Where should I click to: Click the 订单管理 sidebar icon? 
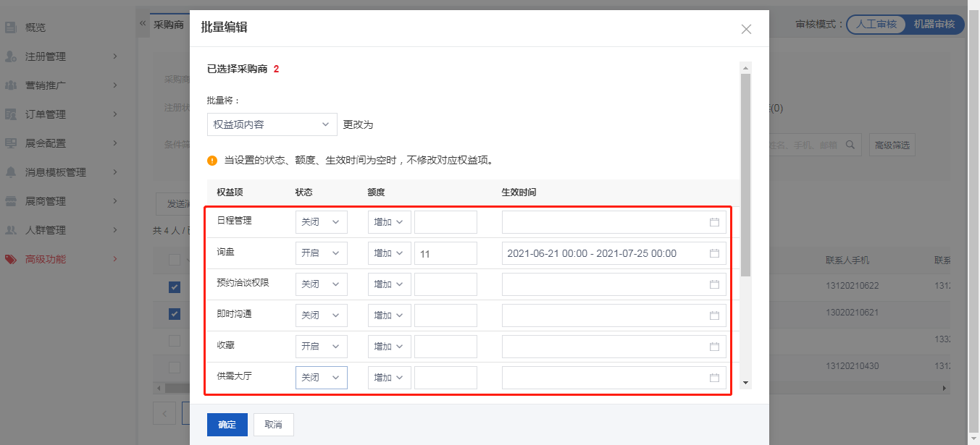(11, 114)
